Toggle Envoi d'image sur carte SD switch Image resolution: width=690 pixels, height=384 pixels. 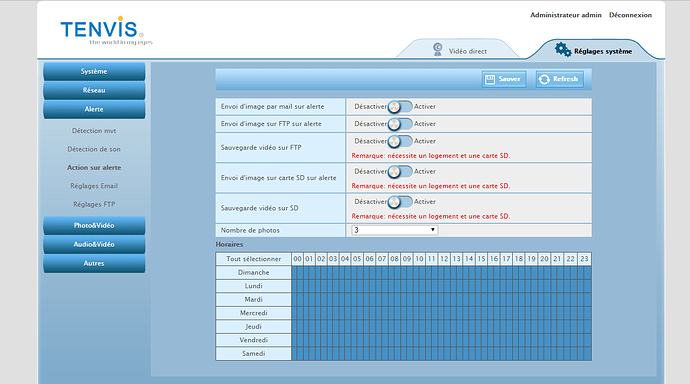[400, 172]
